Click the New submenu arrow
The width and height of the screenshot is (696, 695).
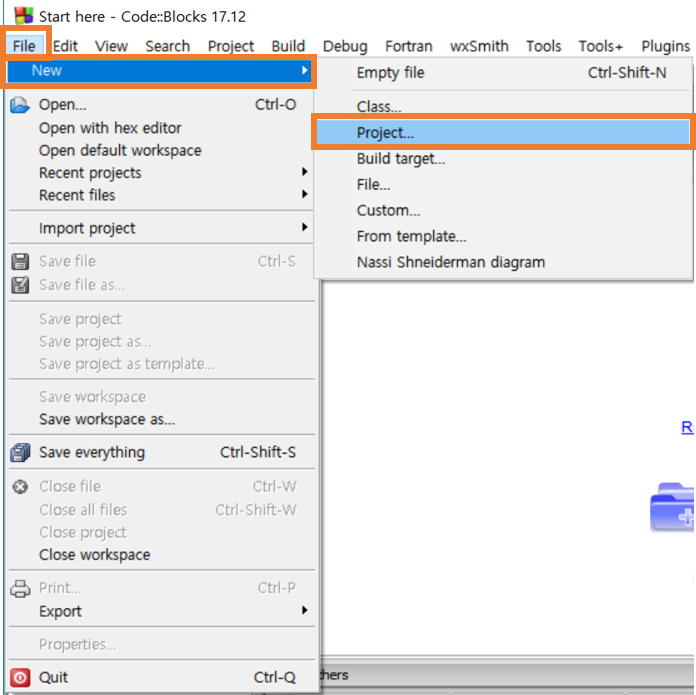pos(304,70)
